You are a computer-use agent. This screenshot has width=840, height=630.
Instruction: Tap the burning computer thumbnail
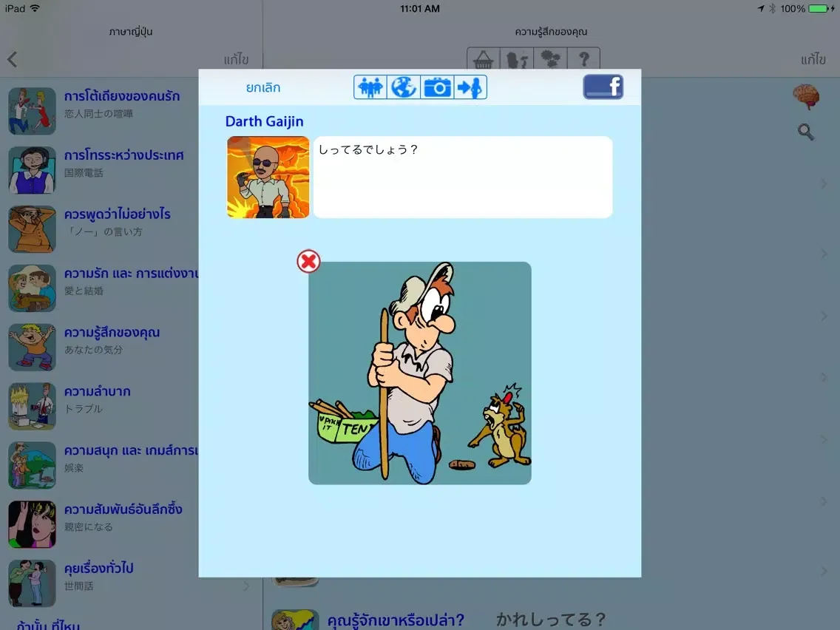coord(32,406)
